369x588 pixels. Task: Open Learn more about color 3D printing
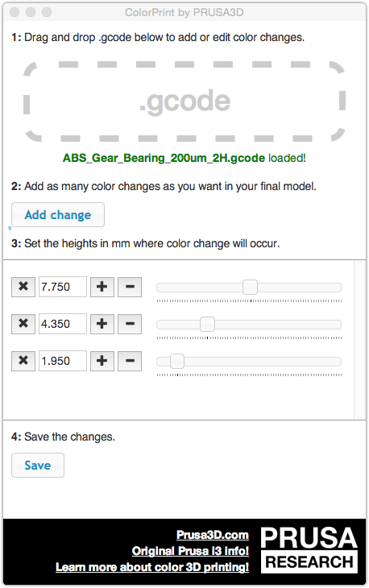(152, 567)
